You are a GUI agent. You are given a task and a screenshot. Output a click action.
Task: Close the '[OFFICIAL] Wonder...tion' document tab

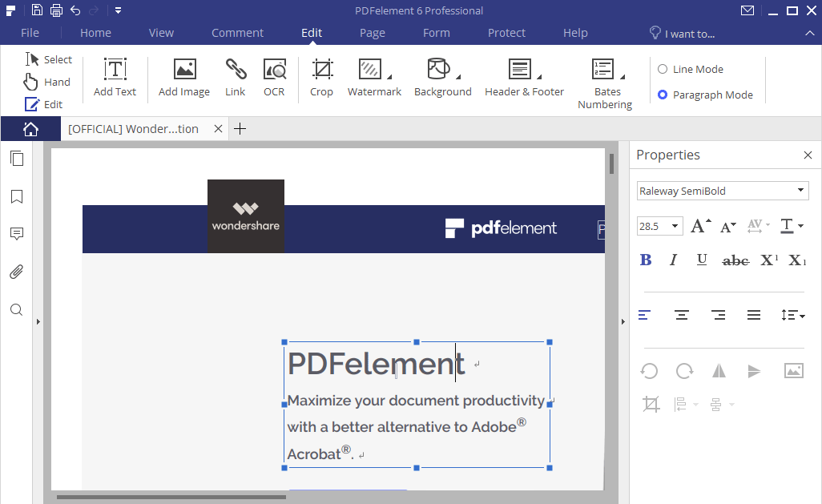tap(219, 129)
